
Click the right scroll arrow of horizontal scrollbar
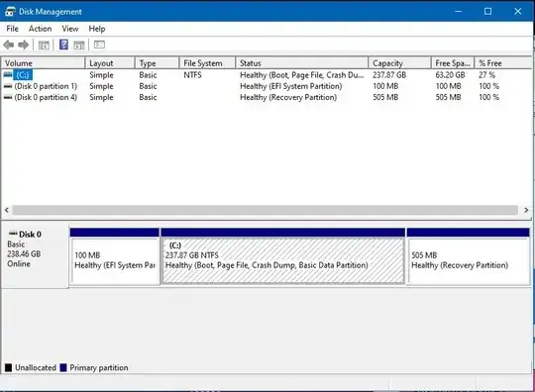(526, 210)
